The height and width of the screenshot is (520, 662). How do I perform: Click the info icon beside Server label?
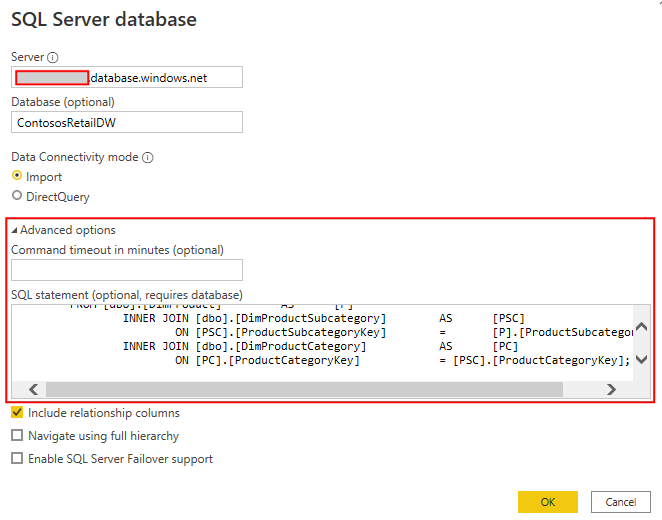click(53, 57)
